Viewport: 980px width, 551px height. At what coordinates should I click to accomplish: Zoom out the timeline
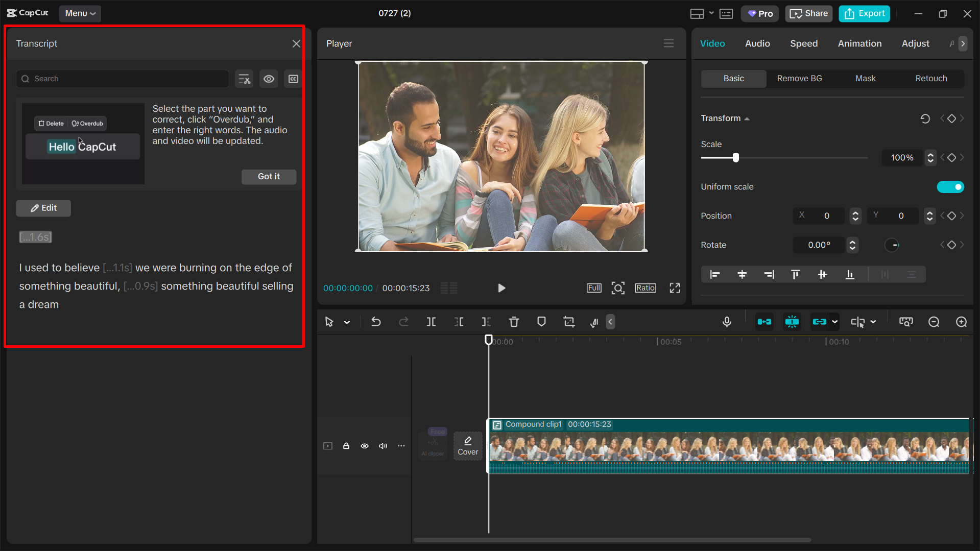[x=934, y=322]
